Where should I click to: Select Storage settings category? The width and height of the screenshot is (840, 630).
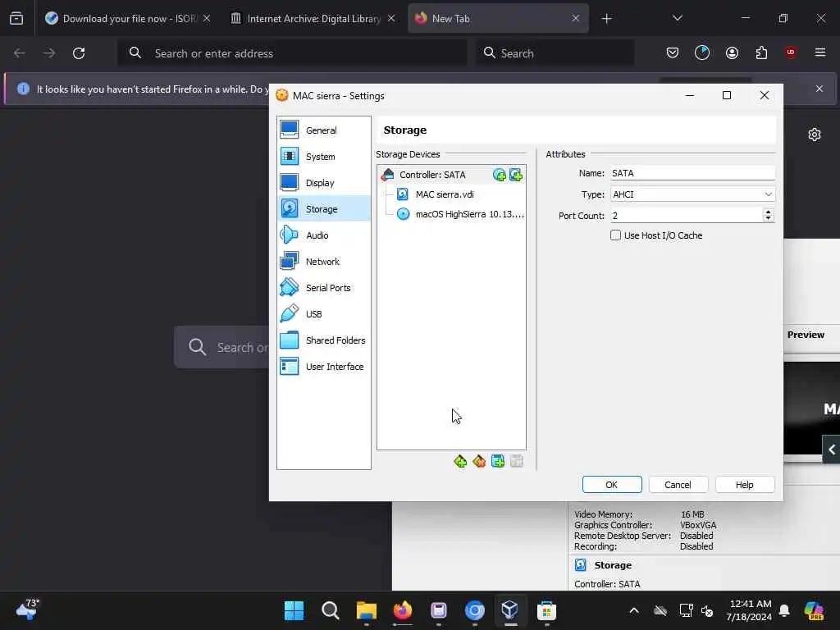[323, 209]
